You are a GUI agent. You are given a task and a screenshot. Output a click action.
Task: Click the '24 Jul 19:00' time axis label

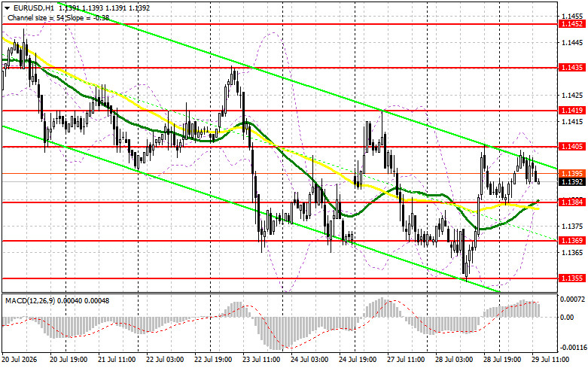pyautogui.click(x=358, y=360)
